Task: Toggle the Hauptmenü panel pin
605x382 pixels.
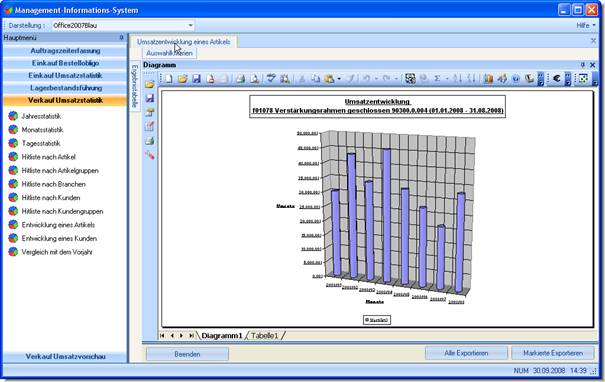Action: pyautogui.click(x=122, y=37)
